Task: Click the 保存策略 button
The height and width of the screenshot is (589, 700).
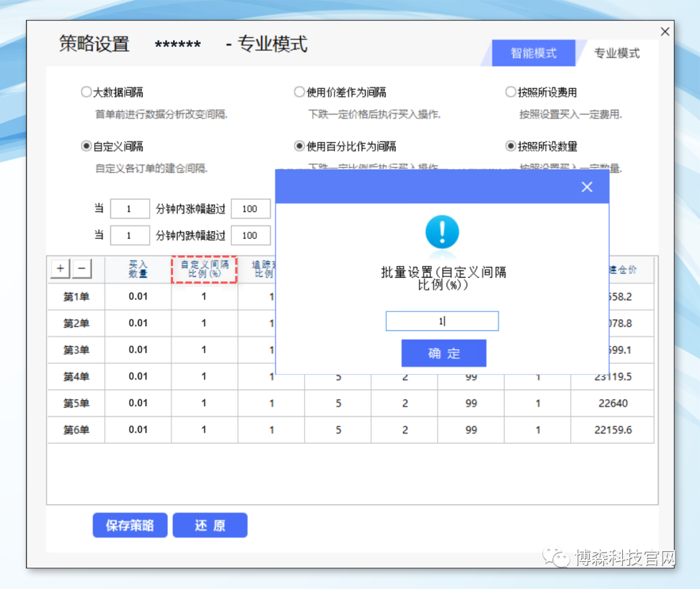Action: click(x=130, y=525)
